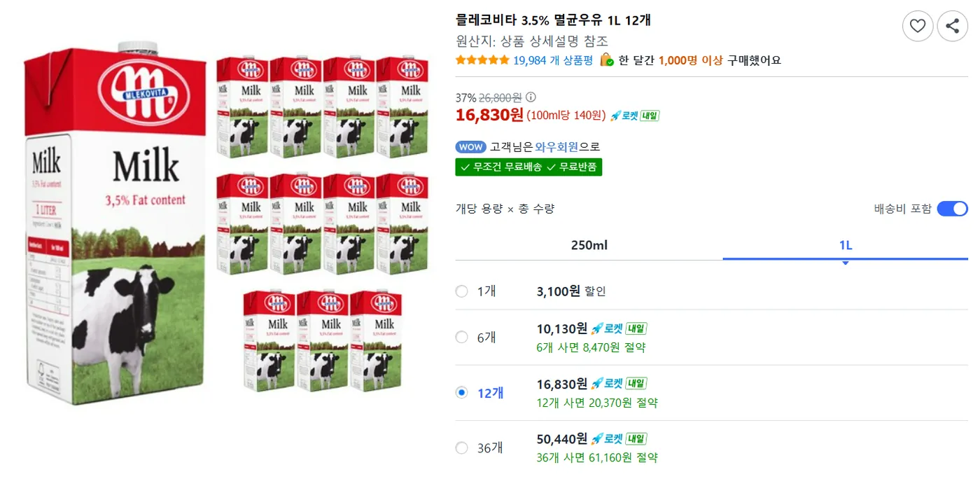Click the product title 믈레코비타 멸균우유

552,20
